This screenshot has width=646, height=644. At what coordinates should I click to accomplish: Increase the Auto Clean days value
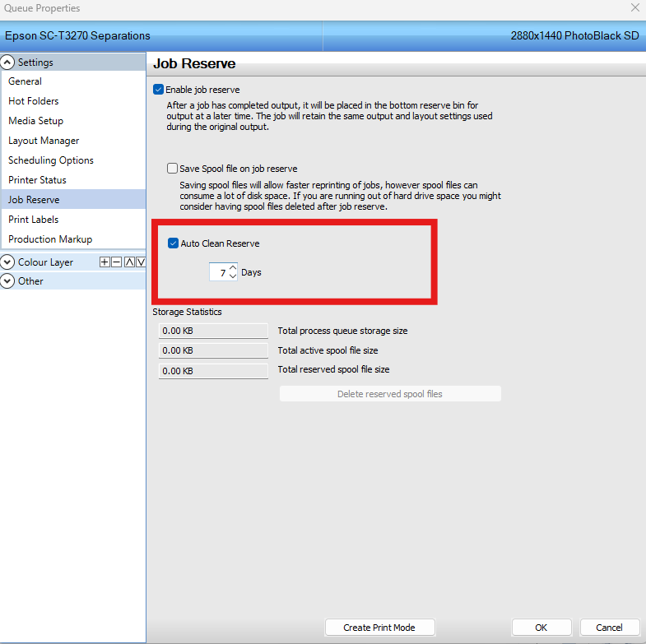(233, 267)
